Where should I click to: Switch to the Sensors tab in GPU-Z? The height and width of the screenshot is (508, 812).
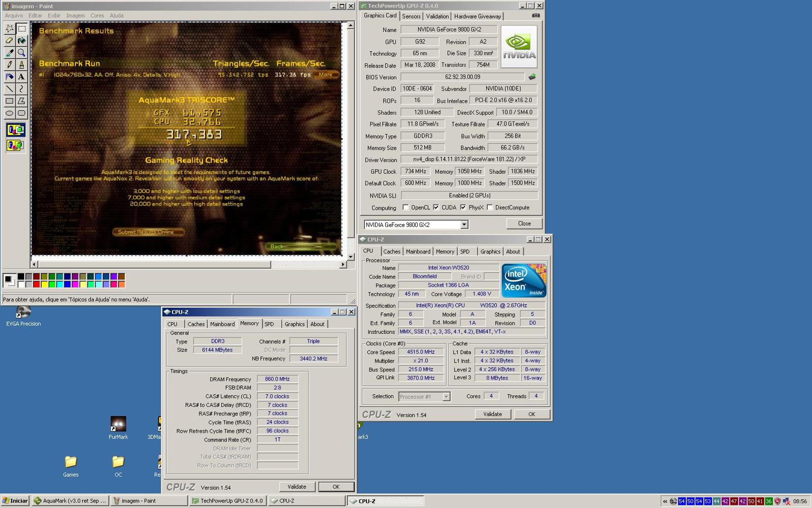412,16
